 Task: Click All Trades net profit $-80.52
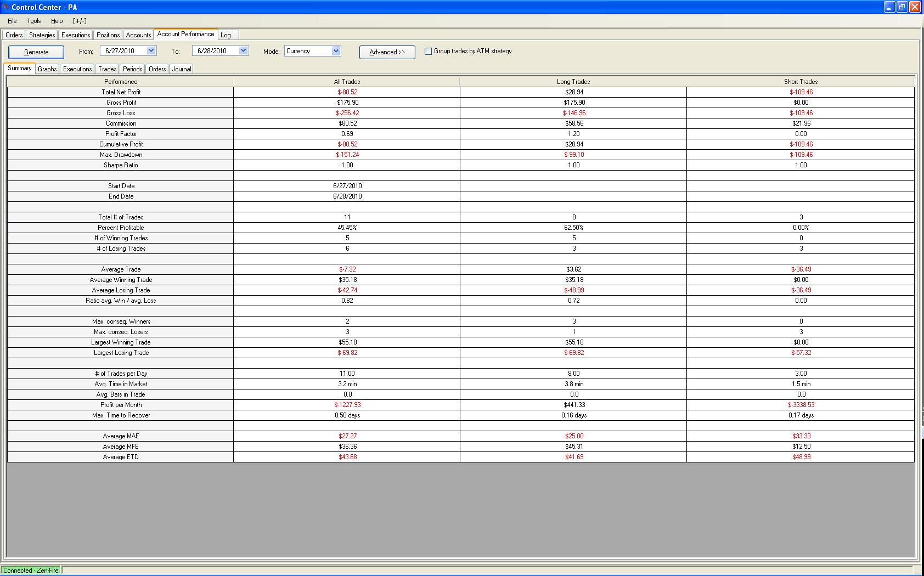pos(347,92)
